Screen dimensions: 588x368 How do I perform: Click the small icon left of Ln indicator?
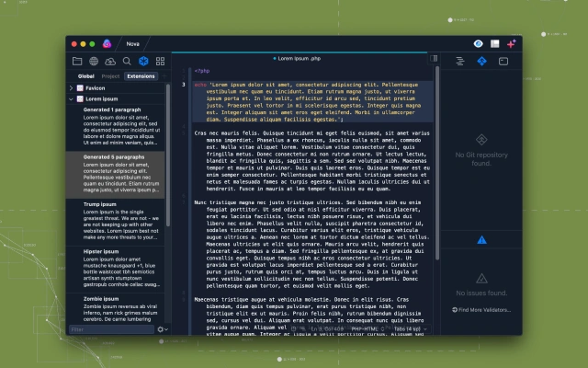pos(294,329)
